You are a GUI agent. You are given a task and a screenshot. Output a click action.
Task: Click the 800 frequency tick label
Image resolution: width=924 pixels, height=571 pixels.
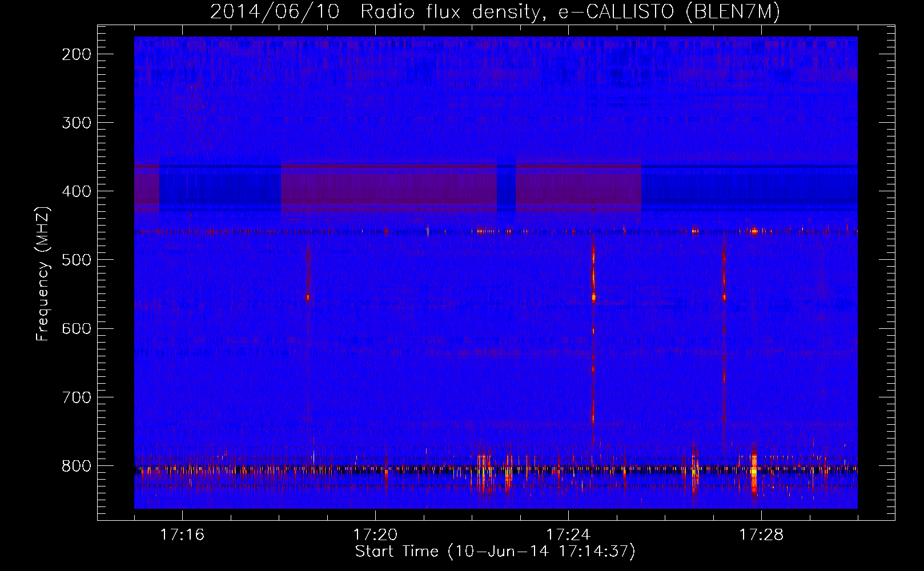(x=76, y=466)
